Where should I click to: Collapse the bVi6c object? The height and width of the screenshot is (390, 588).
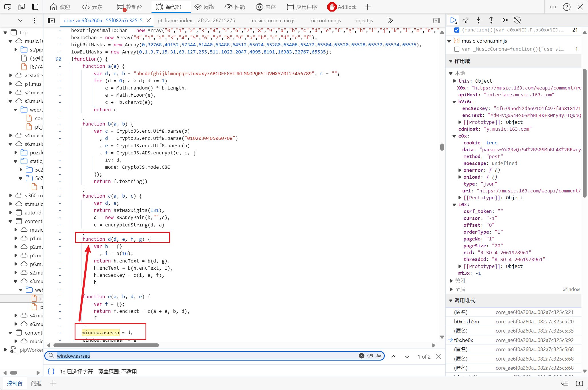pos(455,102)
